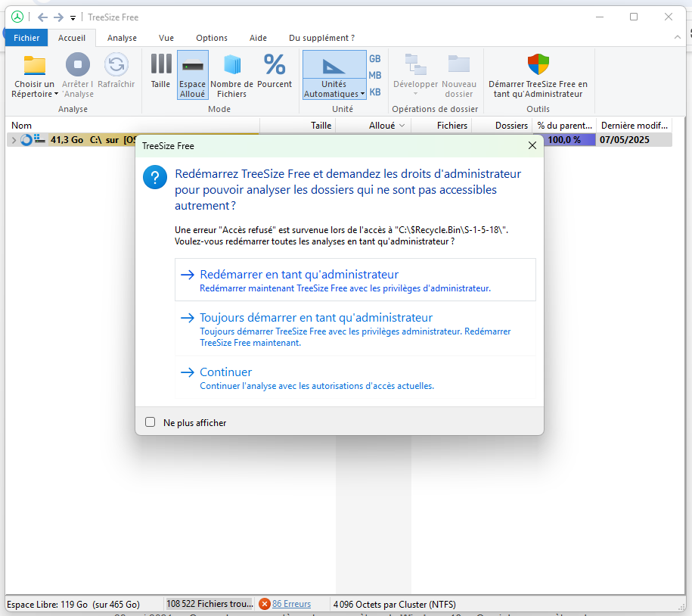Sort by the % du parent column header
The width and height of the screenshot is (692, 616).
pyautogui.click(x=564, y=126)
